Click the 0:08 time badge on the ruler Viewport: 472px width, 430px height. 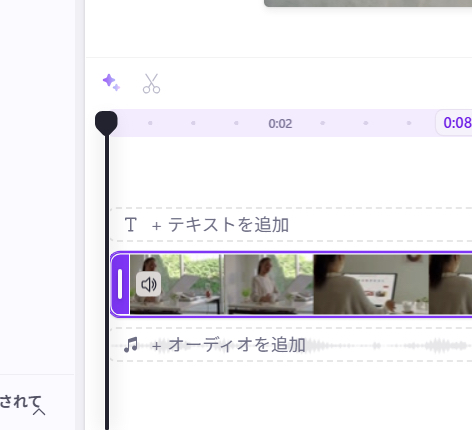(x=454, y=123)
